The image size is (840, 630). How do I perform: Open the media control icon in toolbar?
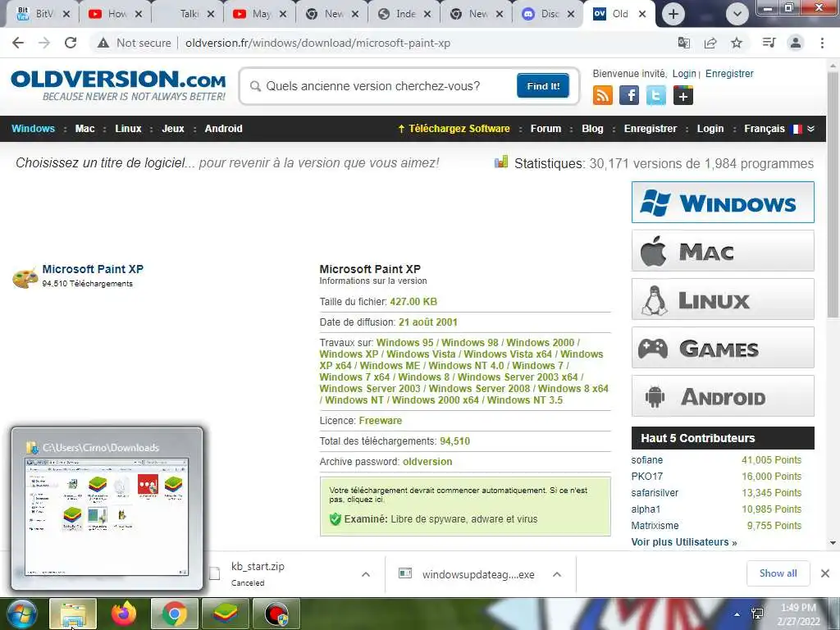tap(769, 43)
